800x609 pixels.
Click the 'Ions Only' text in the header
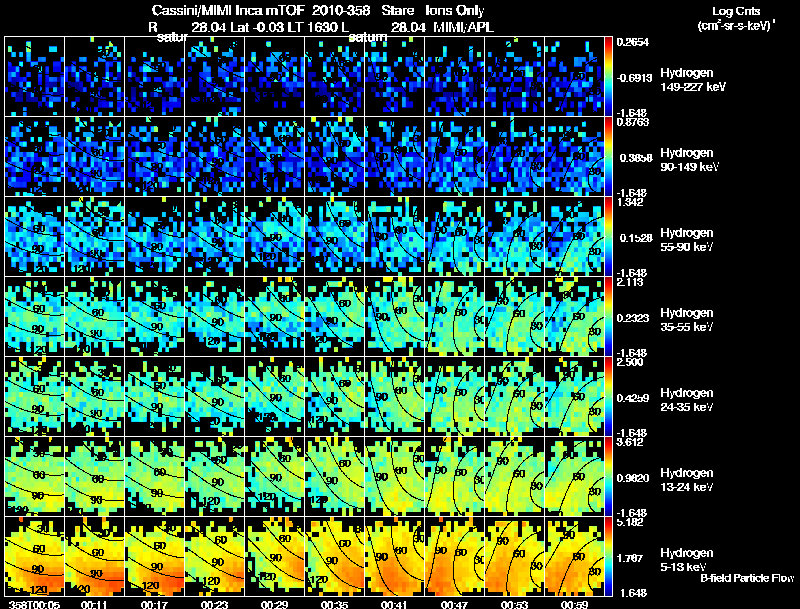pyautogui.click(x=454, y=10)
